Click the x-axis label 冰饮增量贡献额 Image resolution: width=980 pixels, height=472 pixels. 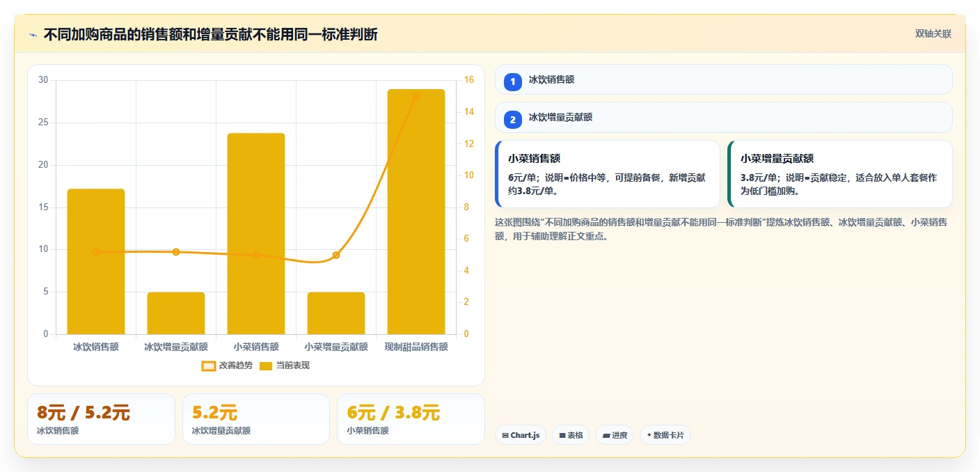[x=176, y=347]
